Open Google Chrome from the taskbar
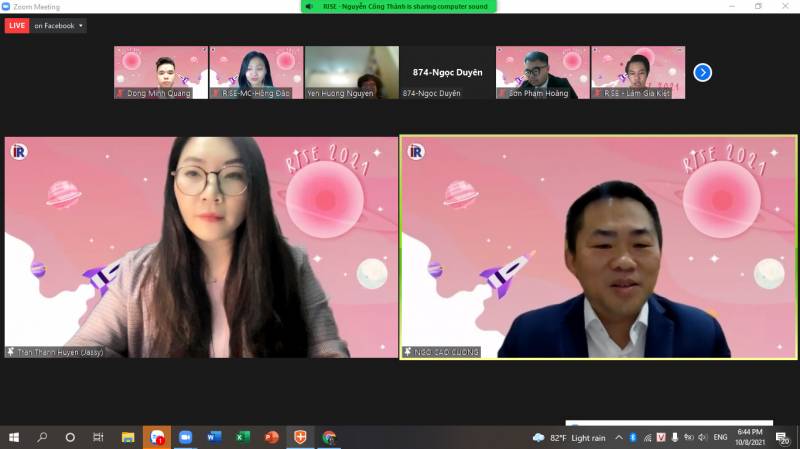This screenshot has height=449, width=800. 329,437
